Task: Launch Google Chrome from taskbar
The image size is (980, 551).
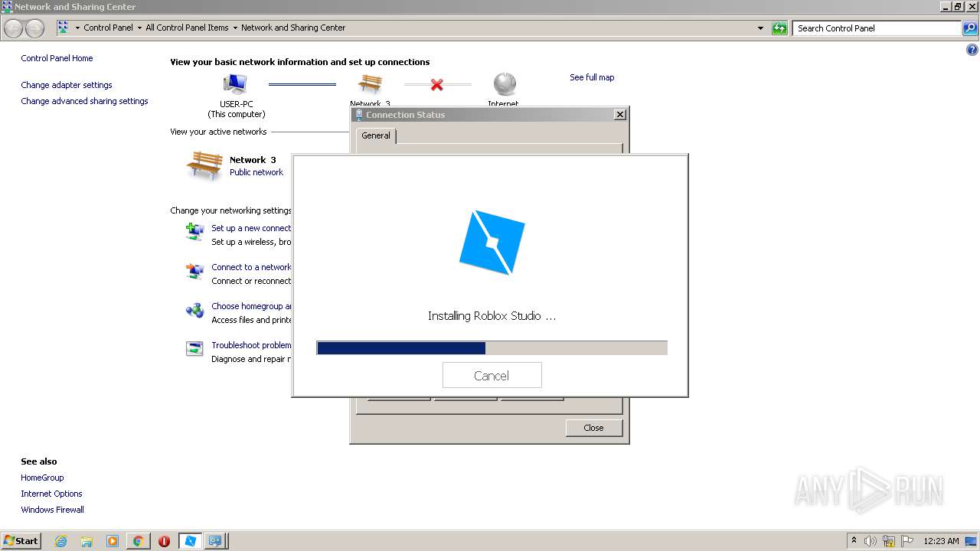Action: pyautogui.click(x=138, y=541)
